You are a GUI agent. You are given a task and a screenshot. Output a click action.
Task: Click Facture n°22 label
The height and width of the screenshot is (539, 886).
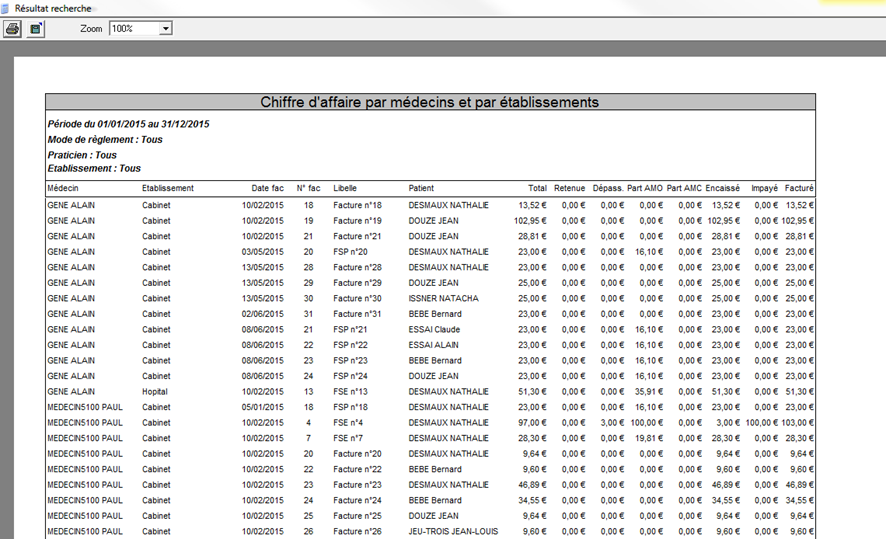[357, 470]
